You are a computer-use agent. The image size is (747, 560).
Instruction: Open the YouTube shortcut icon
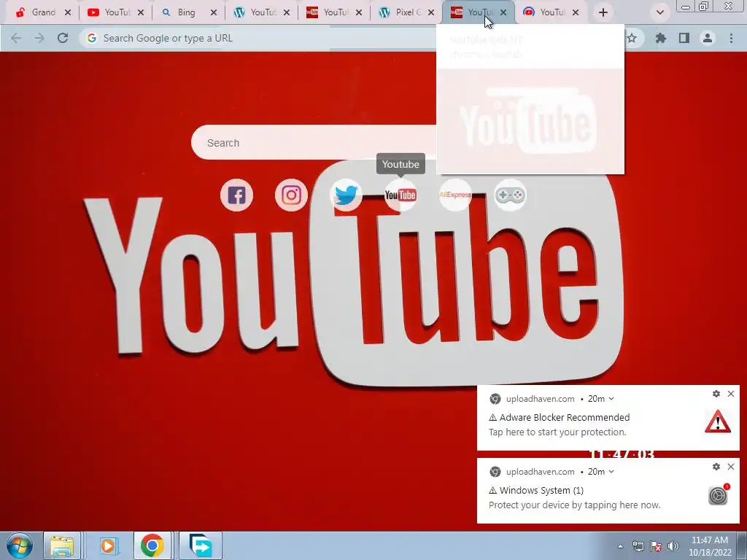pos(400,195)
